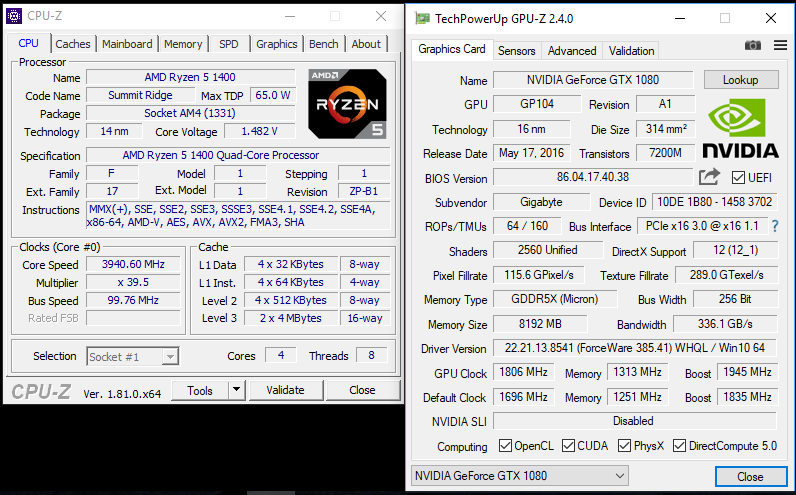Click the Threads value 8
Image resolution: width=796 pixels, height=495 pixels.
click(x=372, y=355)
